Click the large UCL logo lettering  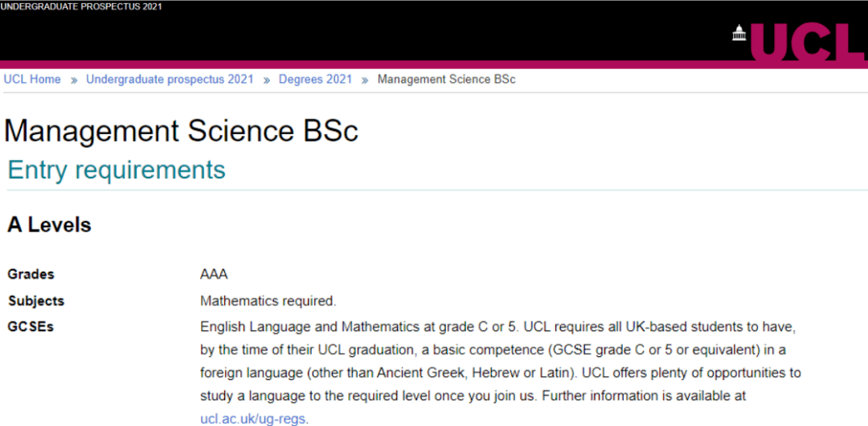click(x=809, y=42)
